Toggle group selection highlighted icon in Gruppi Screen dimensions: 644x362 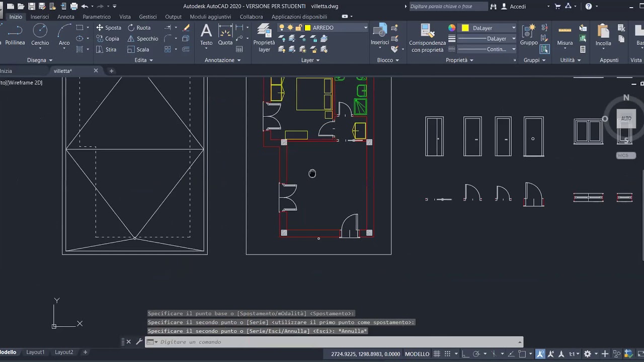[544, 49]
